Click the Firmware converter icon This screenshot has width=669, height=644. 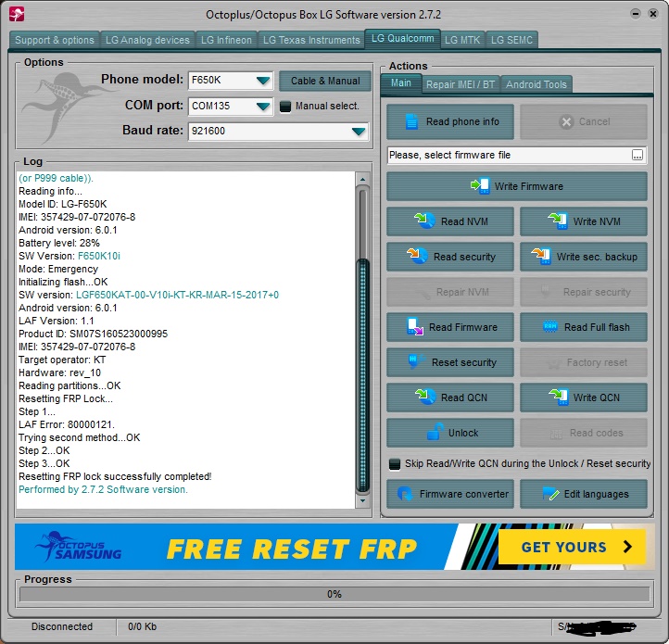405,493
